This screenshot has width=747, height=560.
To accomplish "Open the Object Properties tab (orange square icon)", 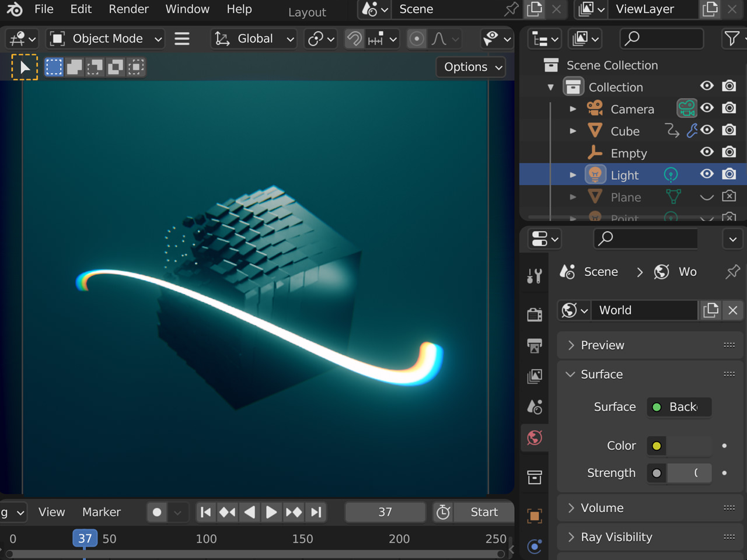I will pos(535,516).
